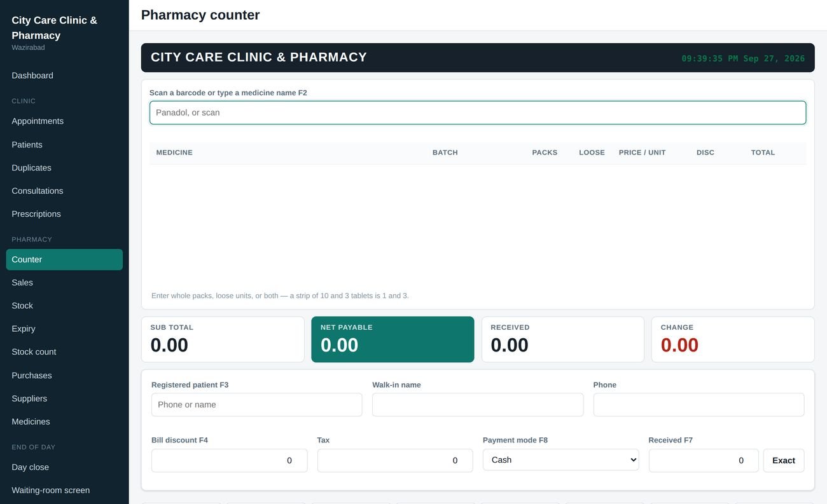
Task: Click the Walk-in name field
Action: click(478, 405)
